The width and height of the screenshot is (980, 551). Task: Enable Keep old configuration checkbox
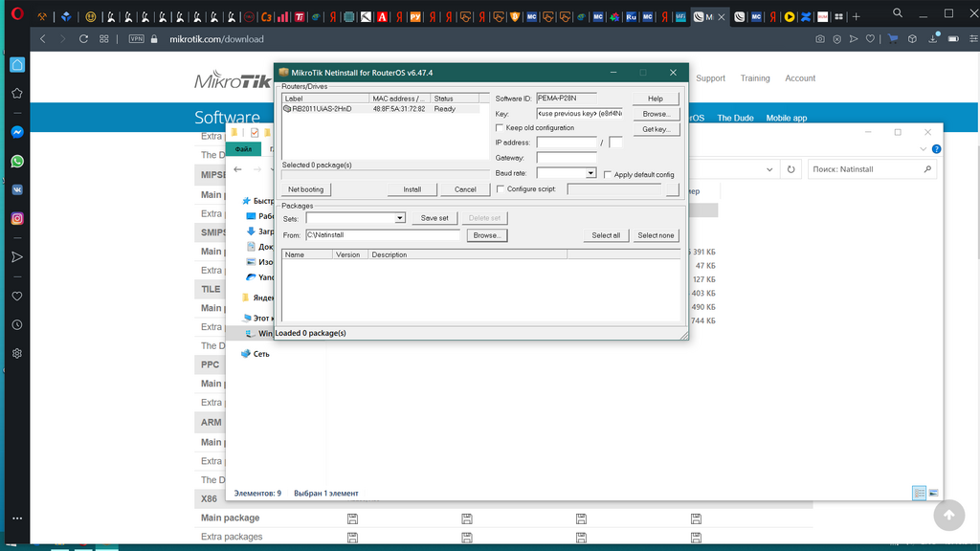coord(500,127)
